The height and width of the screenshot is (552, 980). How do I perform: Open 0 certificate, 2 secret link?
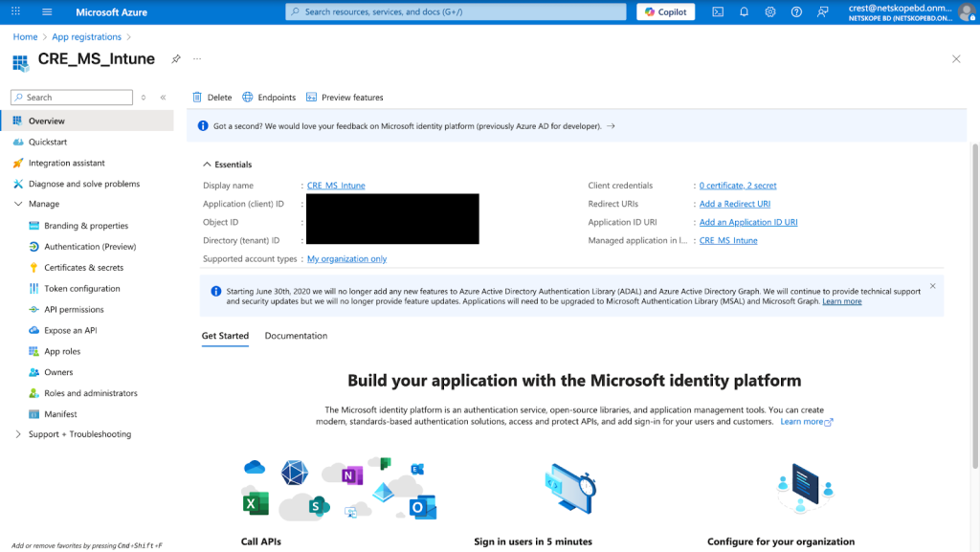tap(738, 186)
